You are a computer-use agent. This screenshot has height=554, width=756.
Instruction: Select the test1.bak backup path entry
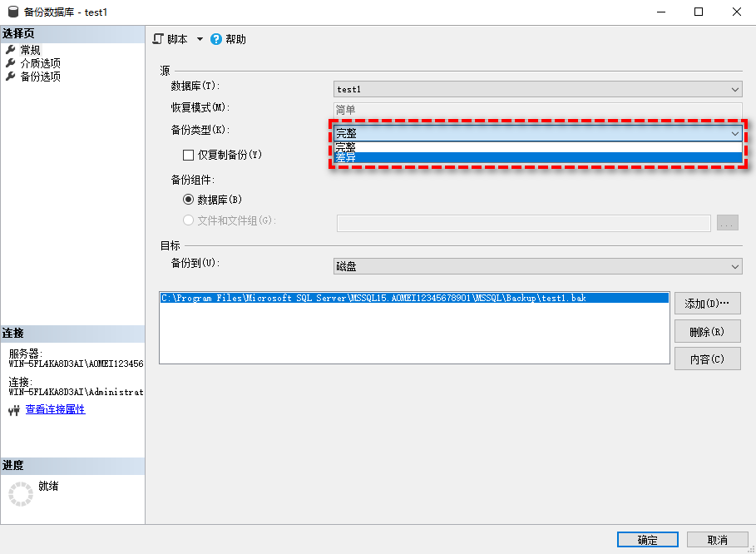click(x=373, y=298)
